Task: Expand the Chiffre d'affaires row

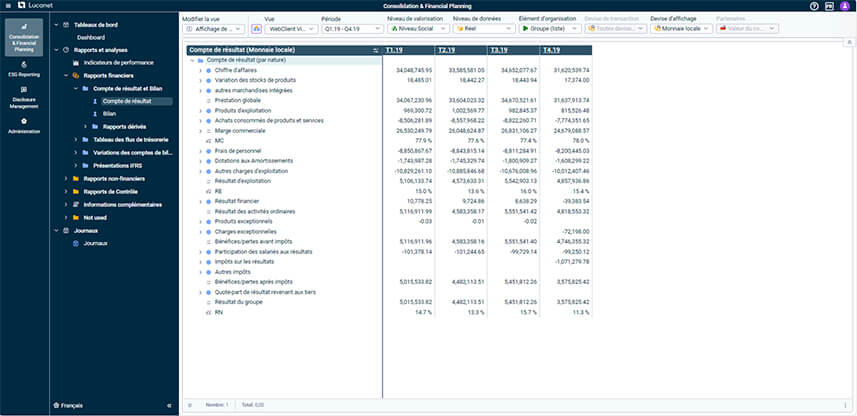Action: click(x=200, y=71)
